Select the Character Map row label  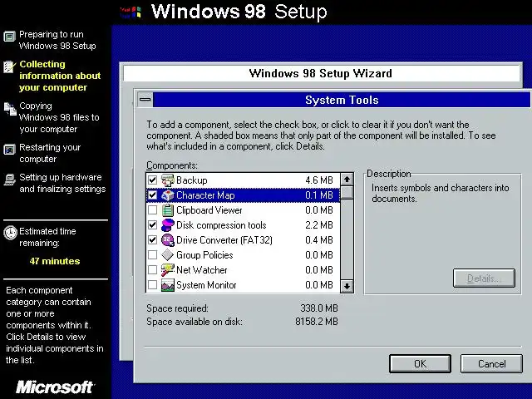(205, 195)
